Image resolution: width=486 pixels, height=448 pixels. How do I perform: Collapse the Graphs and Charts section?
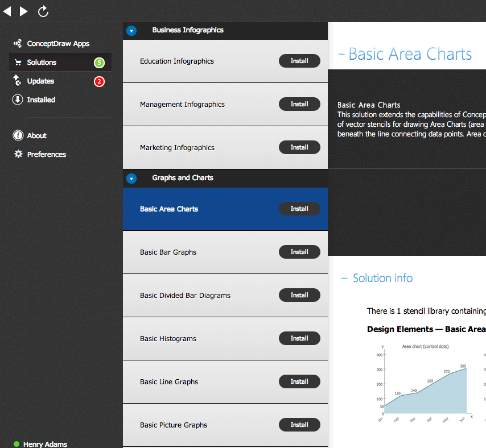(x=131, y=179)
